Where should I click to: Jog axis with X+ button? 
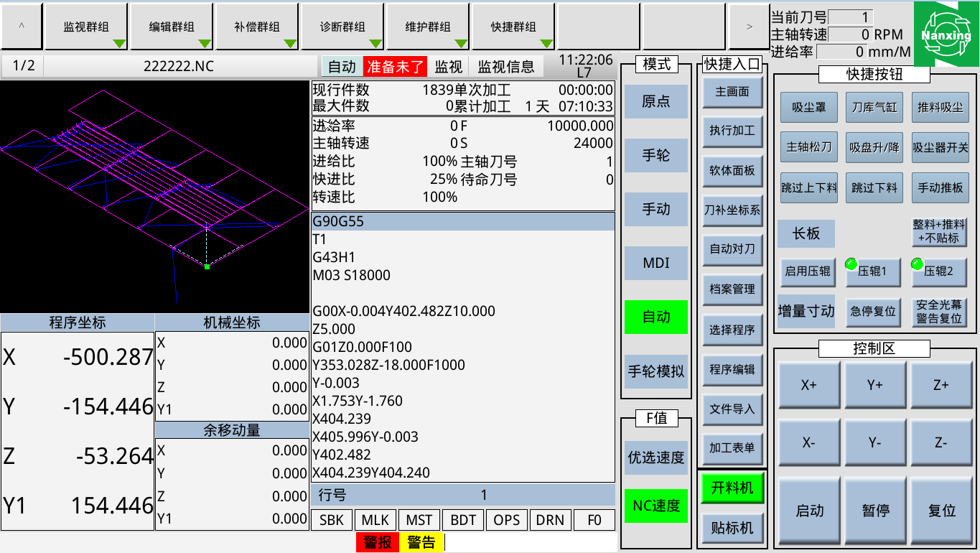point(809,385)
